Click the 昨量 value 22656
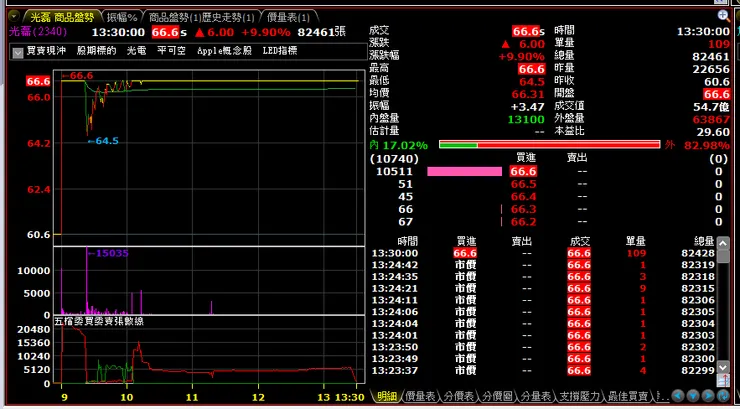Screen dimensions: 740x409 click(x=711, y=69)
